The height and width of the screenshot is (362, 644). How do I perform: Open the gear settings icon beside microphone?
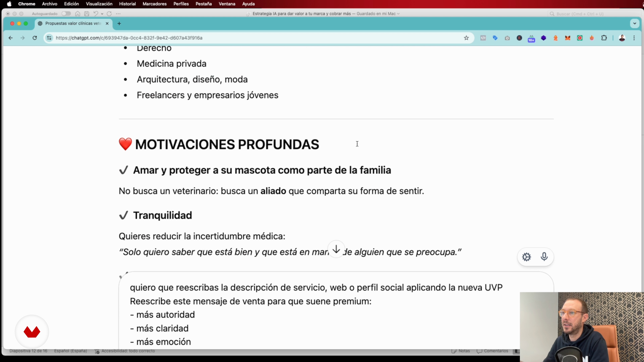(x=526, y=257)
